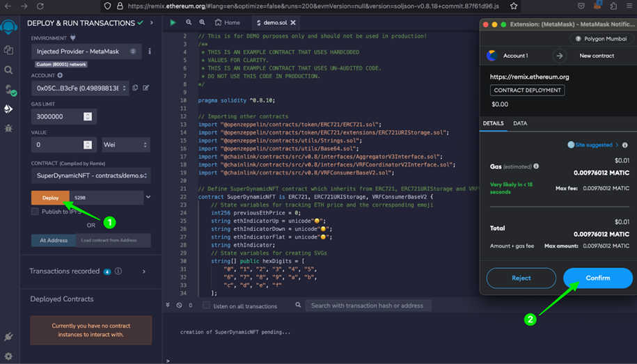Screen dimensions: 637x364
Task: Open the Polygon Mumbai network selector
Action: pyautogui.click(x=601, y=38)
